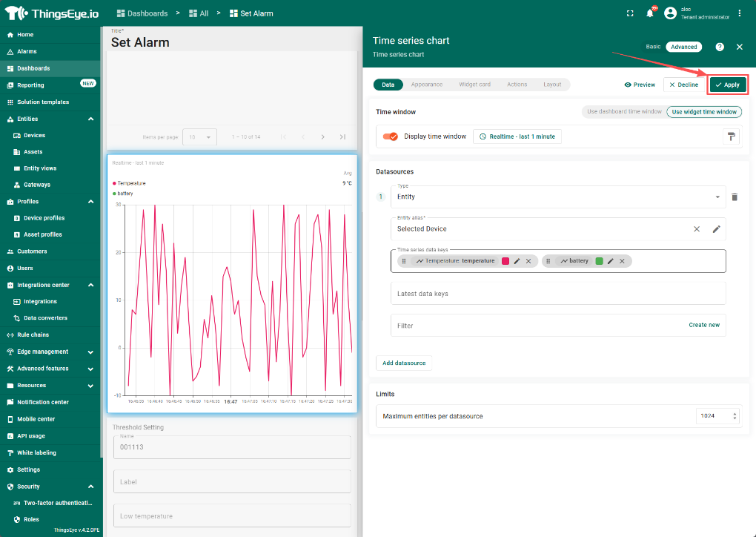The height and width of the screenshot is (537, 756).
Task: Collapse the Entities sidebar section
Action: point(90,119)
